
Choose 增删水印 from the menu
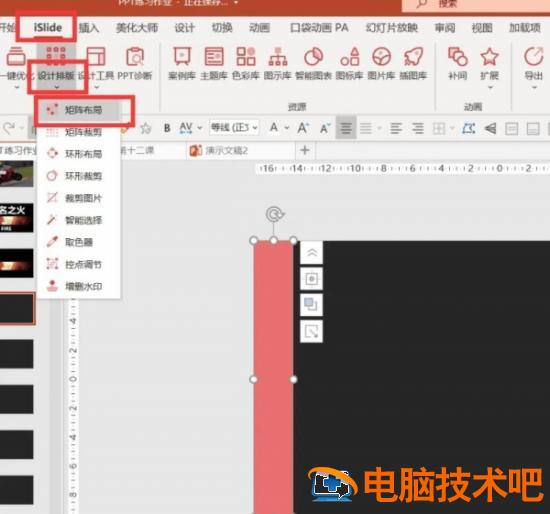coord(79,287)
